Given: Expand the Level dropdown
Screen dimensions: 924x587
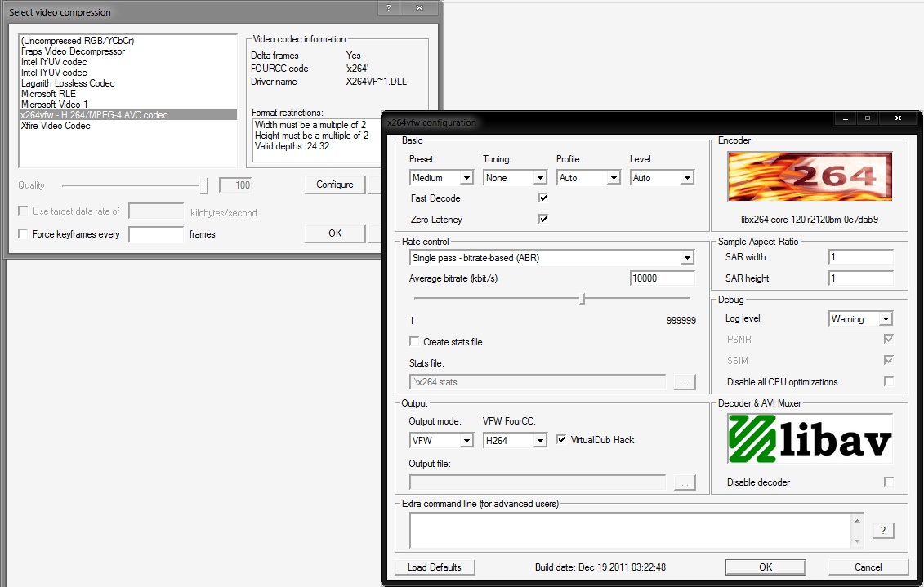Looking at the screenshot, I should (x=663, y=177).
